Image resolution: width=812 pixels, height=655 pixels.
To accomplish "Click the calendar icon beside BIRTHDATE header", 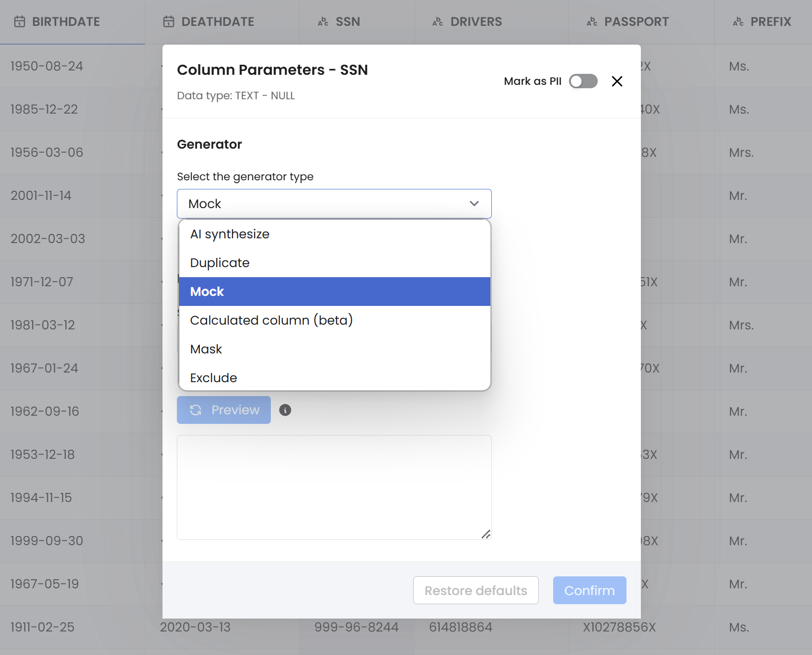I will pos(20,22).
